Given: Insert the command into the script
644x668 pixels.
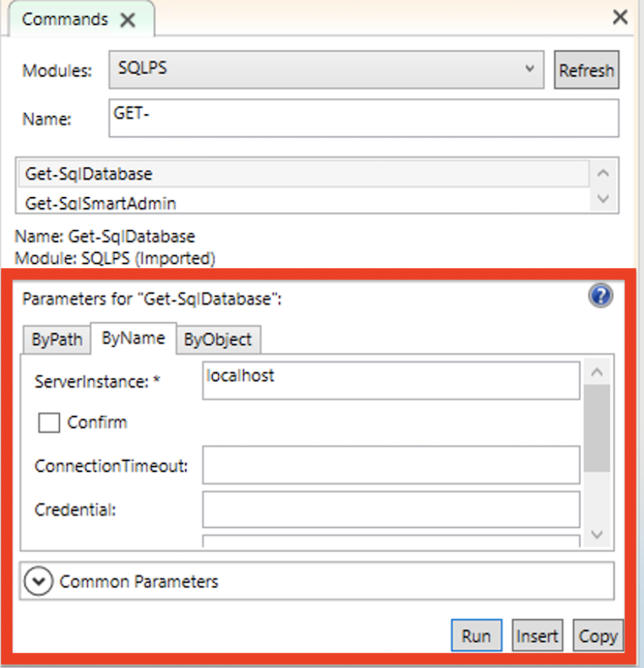Looking at the screenshot, I should [x=537, y=636].
